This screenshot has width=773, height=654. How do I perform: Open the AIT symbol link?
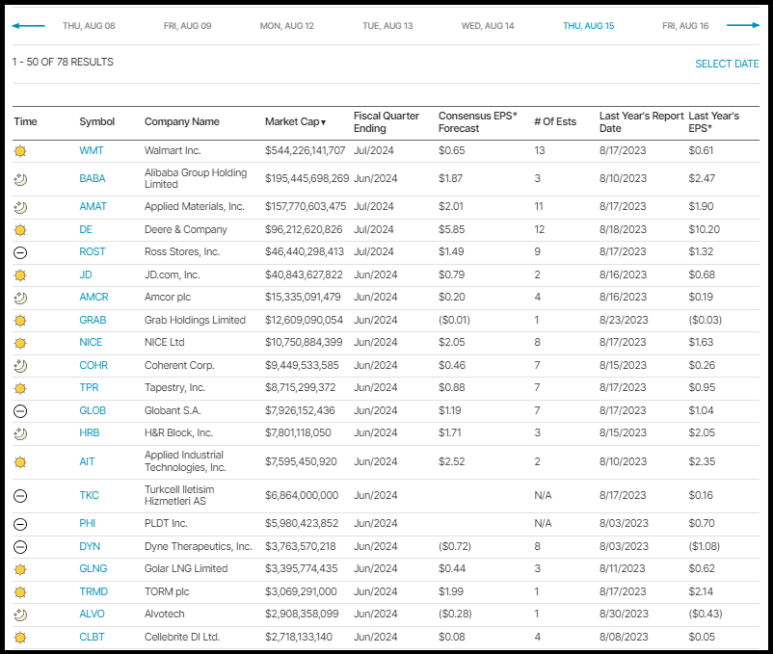pyautogui.click(x=87, y=462)
